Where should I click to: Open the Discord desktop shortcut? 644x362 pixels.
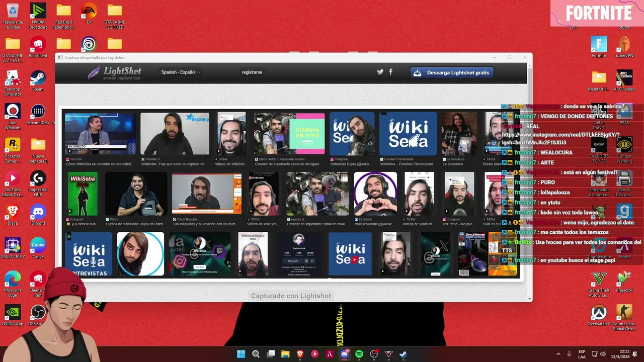coord(38,215)
